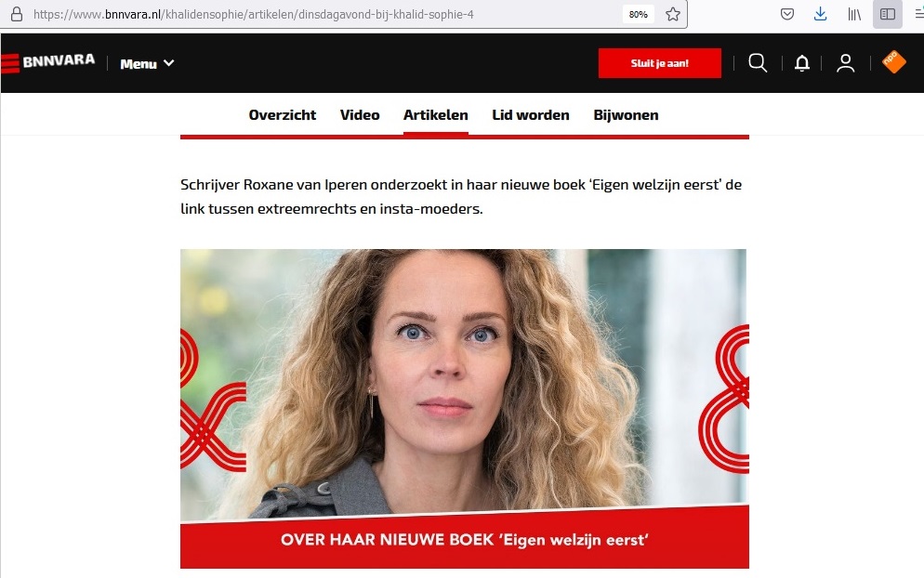Open the Firefox library icon
This screenshot has width=924, height=578.
tap(854, 14)
